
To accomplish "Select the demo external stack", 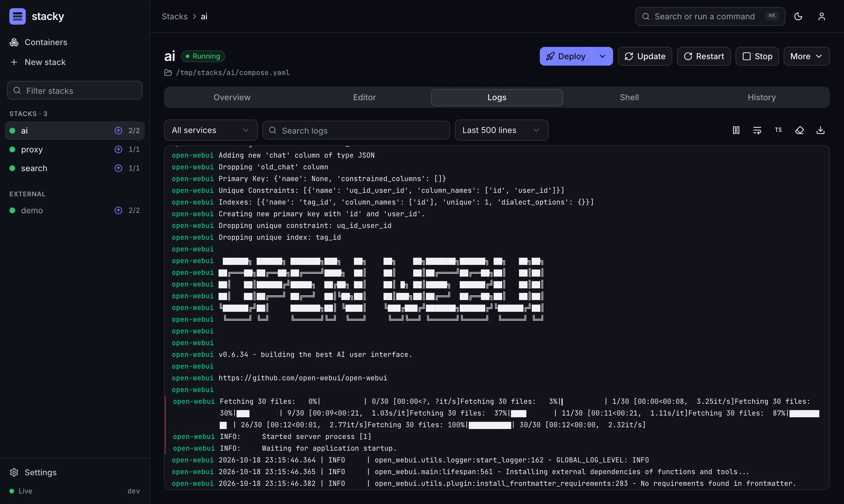I will (75, 211).
